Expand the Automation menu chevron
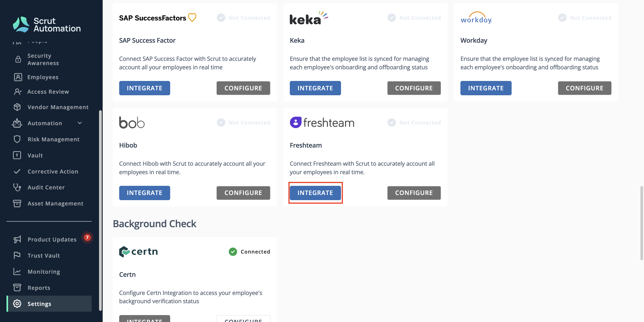This screenshot has height=322, width=644. pyautogui.click(x=80, y=123)
